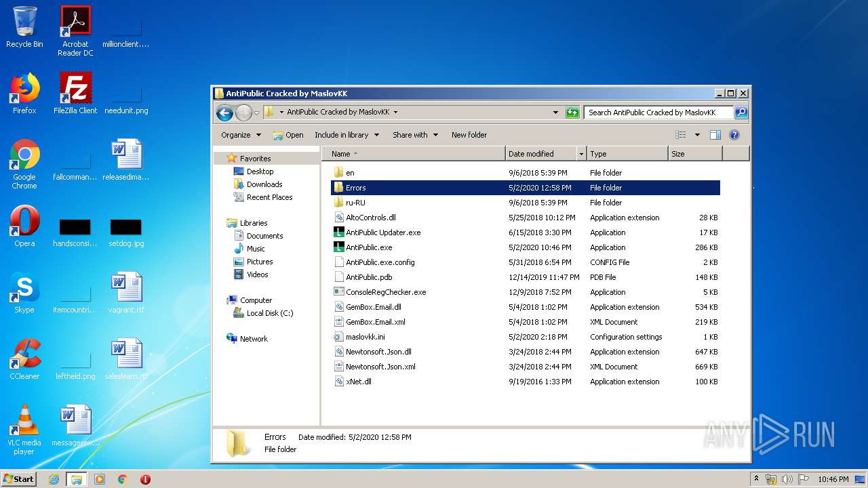868x488 pixels.
Task: Sort by Name column header
Action: 414,154
